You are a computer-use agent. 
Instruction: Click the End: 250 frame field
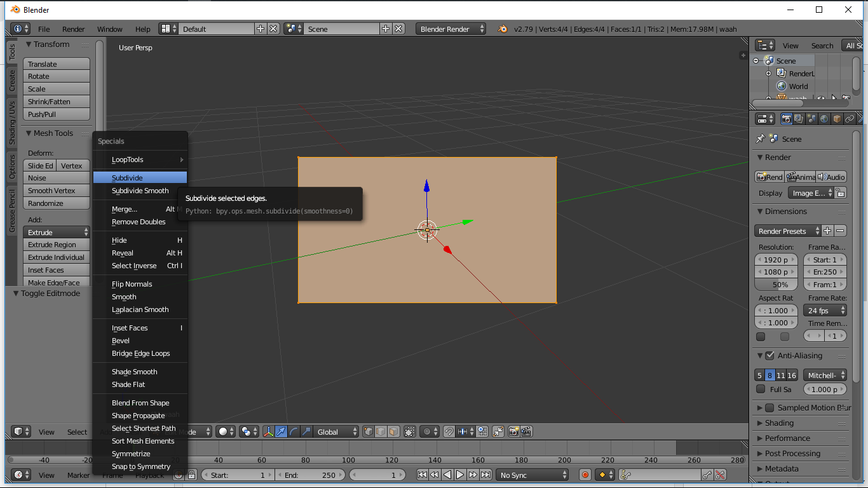coord(311,475)
